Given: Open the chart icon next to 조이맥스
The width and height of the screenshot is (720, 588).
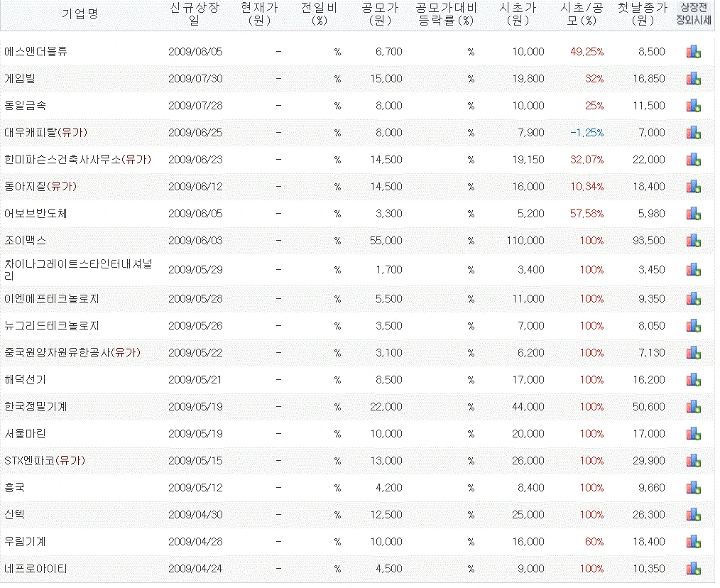Looking at the screenshot, I should click(693, 240).
